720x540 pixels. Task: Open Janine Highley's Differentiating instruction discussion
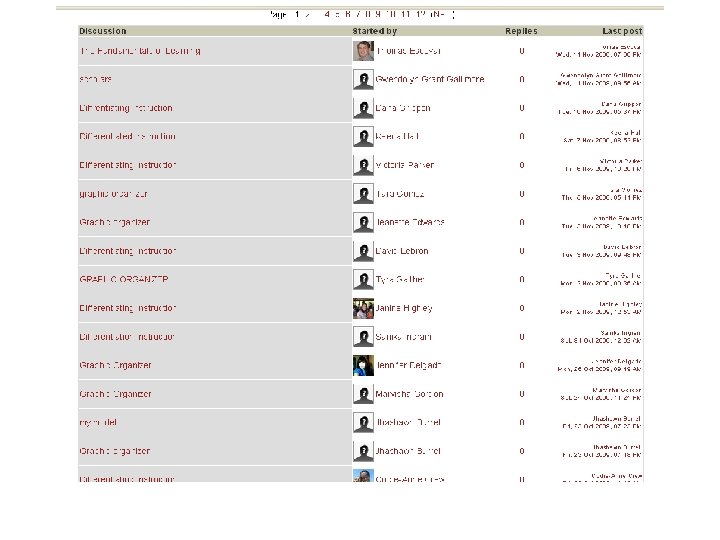coord(128,308)
